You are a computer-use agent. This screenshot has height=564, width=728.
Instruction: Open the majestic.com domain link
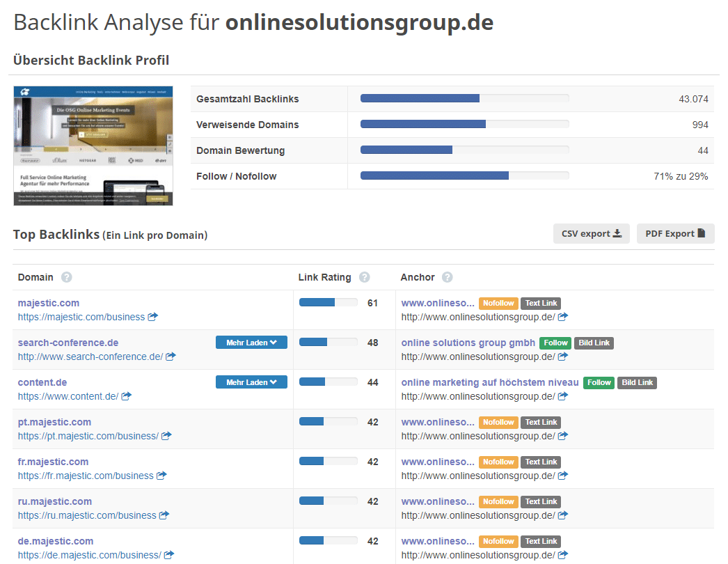pyautogui.click(x=49, y=303)
